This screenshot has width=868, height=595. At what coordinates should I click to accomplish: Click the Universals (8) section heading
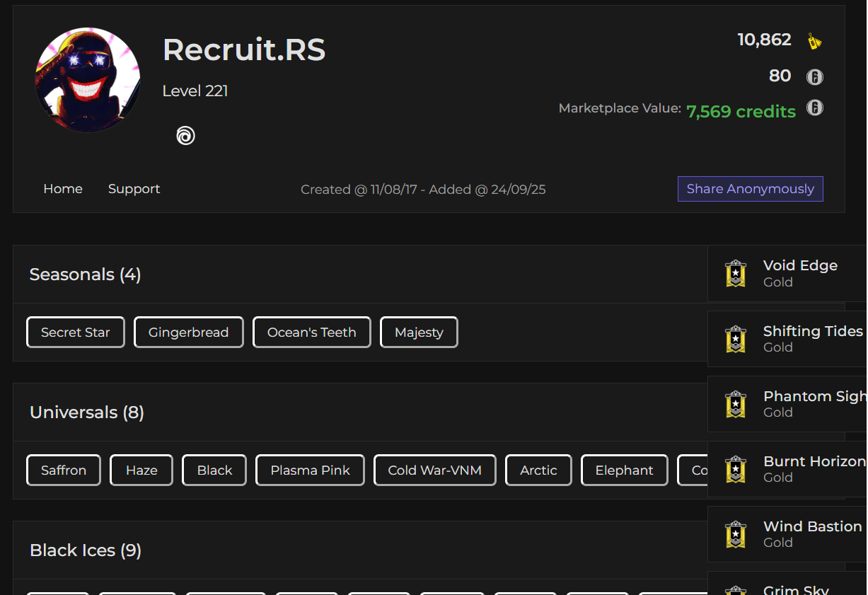pyautogui.click(x=87, y=412)
